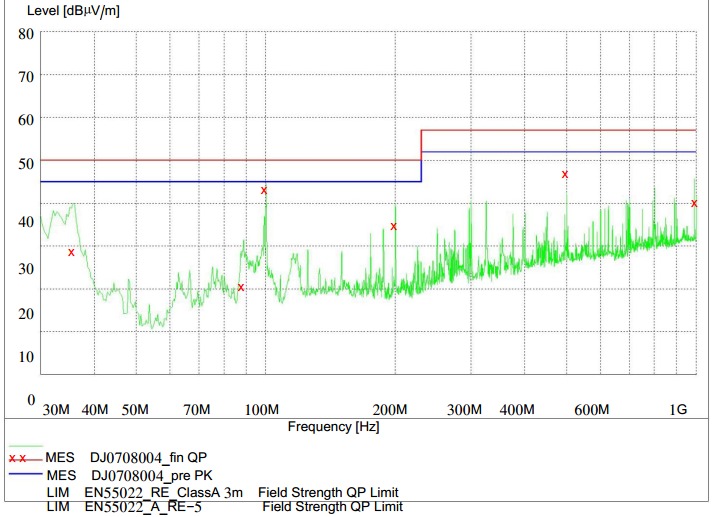Click the EN55022_RE_ClassA 3m limit label

163,493
